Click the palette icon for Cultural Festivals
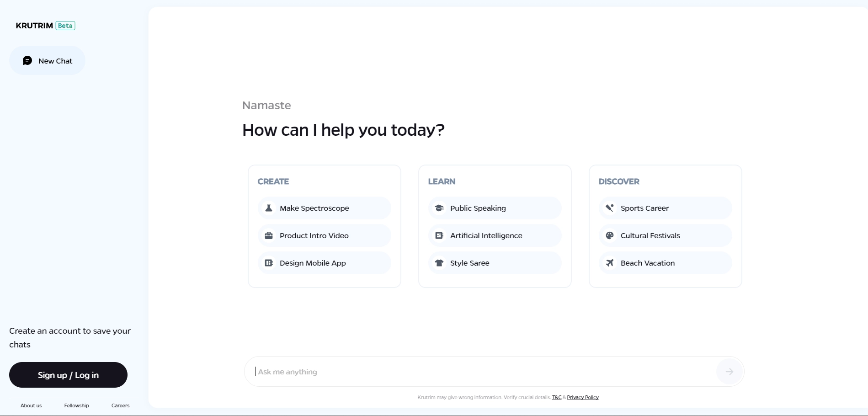The width and height of the screenshot is (868, 416). click(610, 235)
